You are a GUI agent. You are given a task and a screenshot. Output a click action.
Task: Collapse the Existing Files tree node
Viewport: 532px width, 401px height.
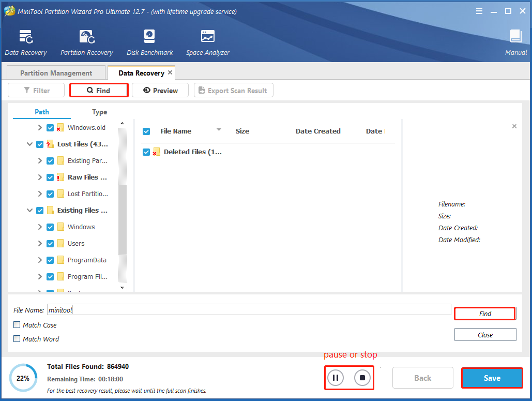tap(29, 211)
